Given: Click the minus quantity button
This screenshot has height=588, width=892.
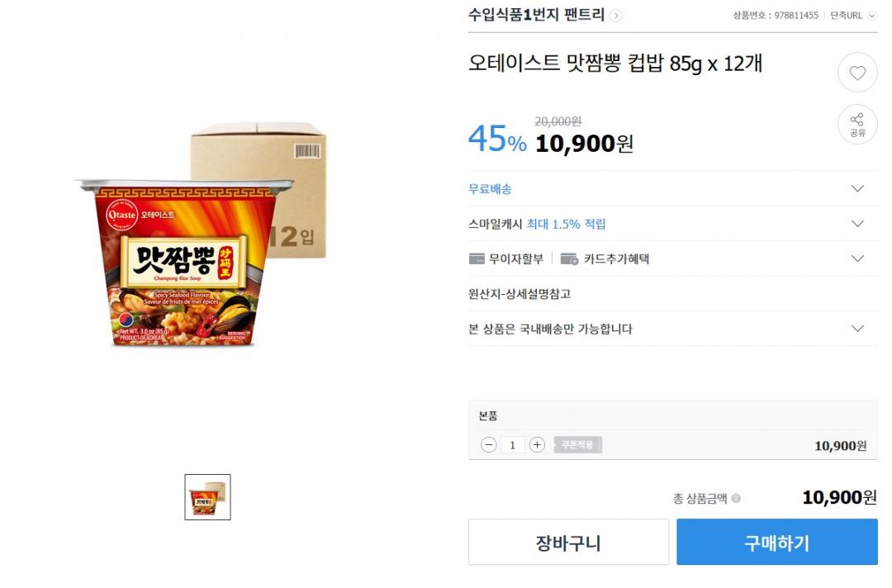Looking at the screenshot, I should (489, 445).
